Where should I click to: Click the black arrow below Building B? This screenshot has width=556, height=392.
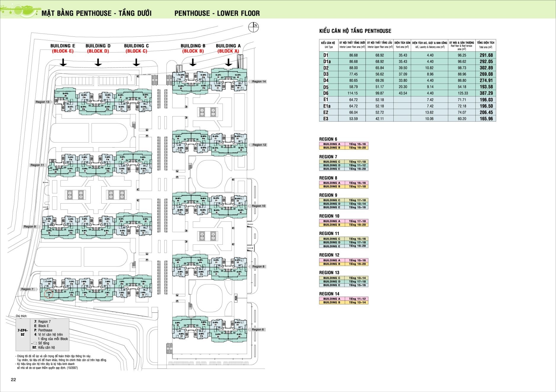click(193, 62)
